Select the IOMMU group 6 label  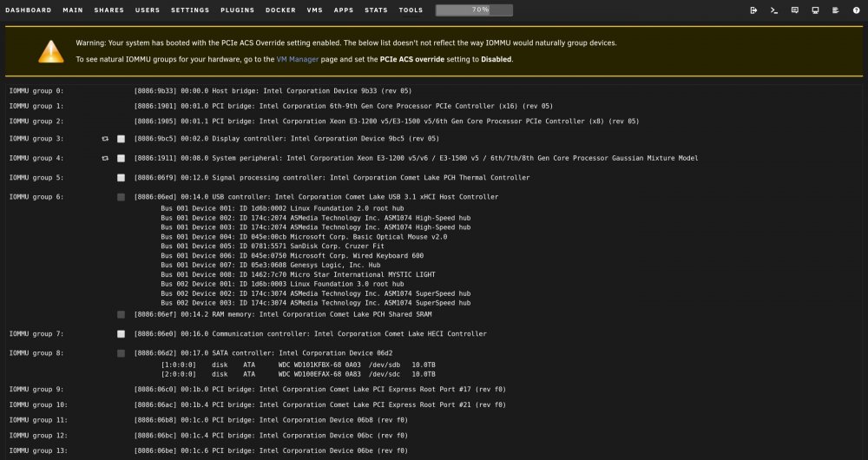pyautogui.click(x=36, y=197)
